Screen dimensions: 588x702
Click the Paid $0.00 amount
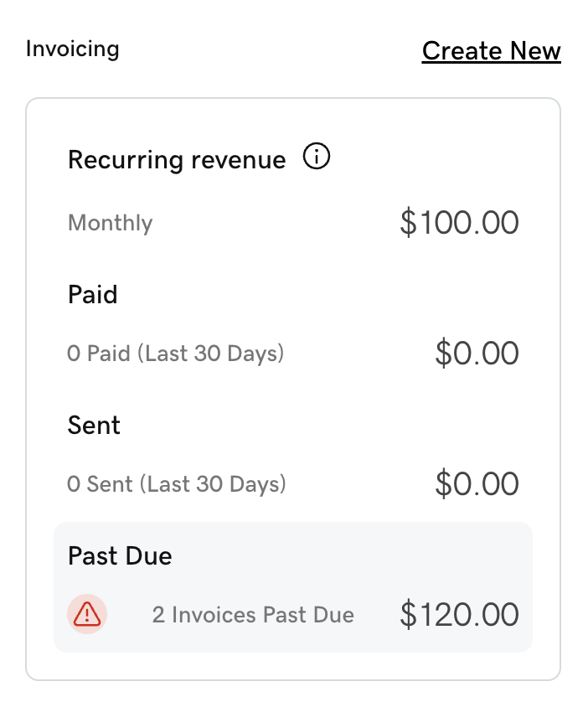tap(477, 354)
